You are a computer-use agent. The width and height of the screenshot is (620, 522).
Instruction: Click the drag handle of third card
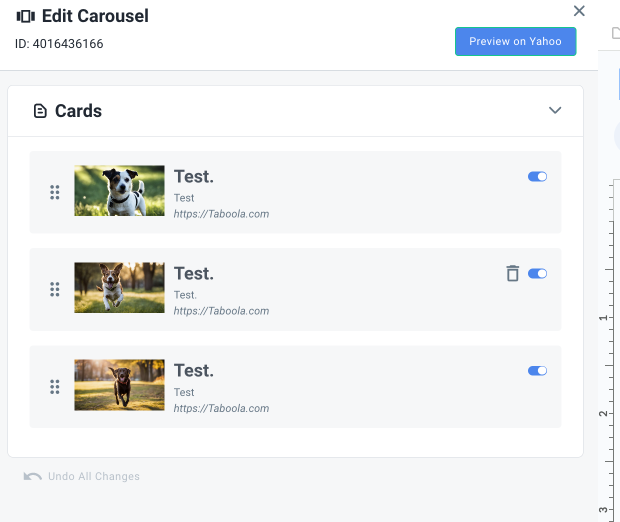(55, 387)
